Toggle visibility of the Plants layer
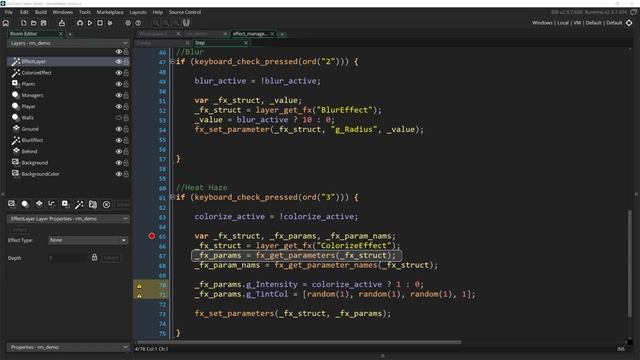This screenshot has width=640, height=360. [118, 84]
